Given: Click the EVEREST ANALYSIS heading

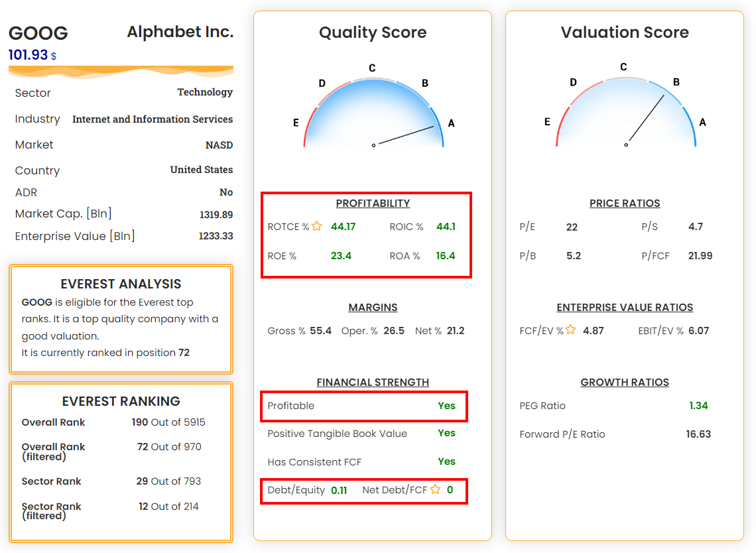Looking at the screenshot, I should pos(121,284).
